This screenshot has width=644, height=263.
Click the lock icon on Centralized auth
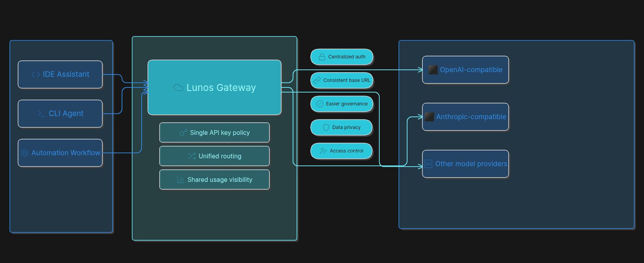click(322, 57)
